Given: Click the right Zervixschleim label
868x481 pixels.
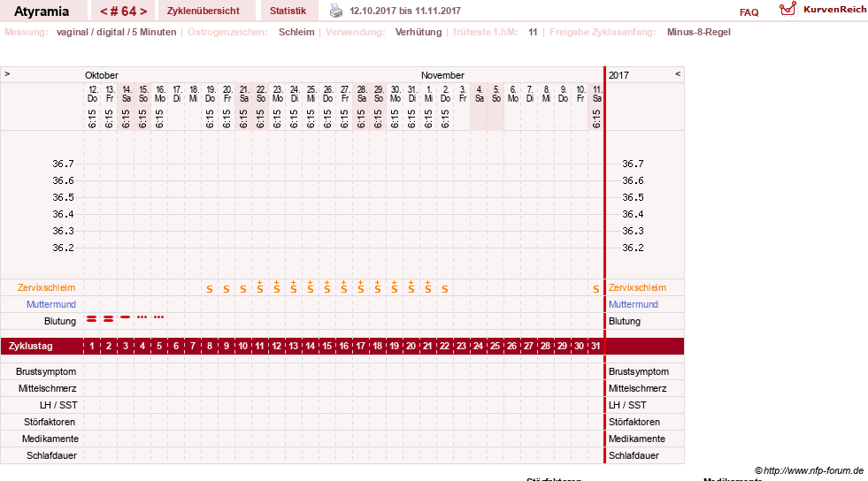Looking at the screenshot, I should [x=637, y=287].
